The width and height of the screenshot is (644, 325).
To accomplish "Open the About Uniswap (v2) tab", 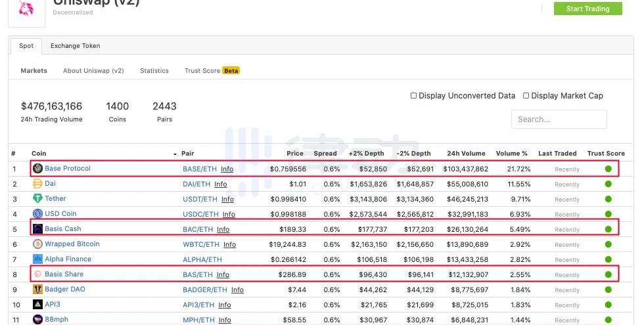I will click(93, 71).
